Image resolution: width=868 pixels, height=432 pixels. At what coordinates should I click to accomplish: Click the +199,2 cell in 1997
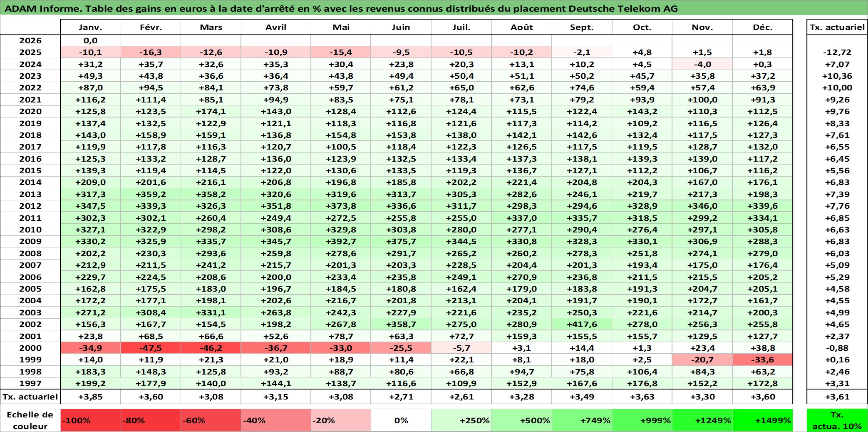(90, 383)
